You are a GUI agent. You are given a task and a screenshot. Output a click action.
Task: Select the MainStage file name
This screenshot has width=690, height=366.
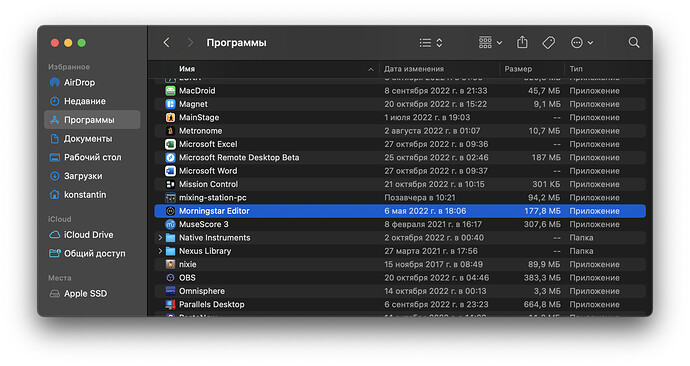pos(199,117)
